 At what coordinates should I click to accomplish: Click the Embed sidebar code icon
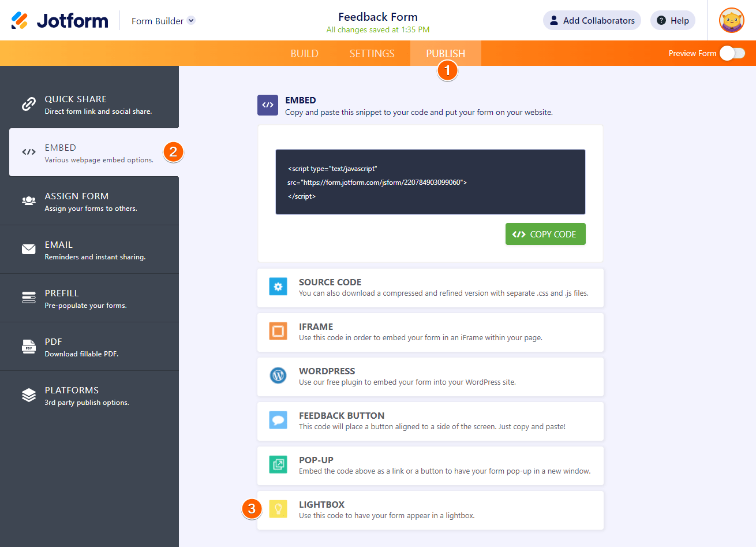pos(29,152)
